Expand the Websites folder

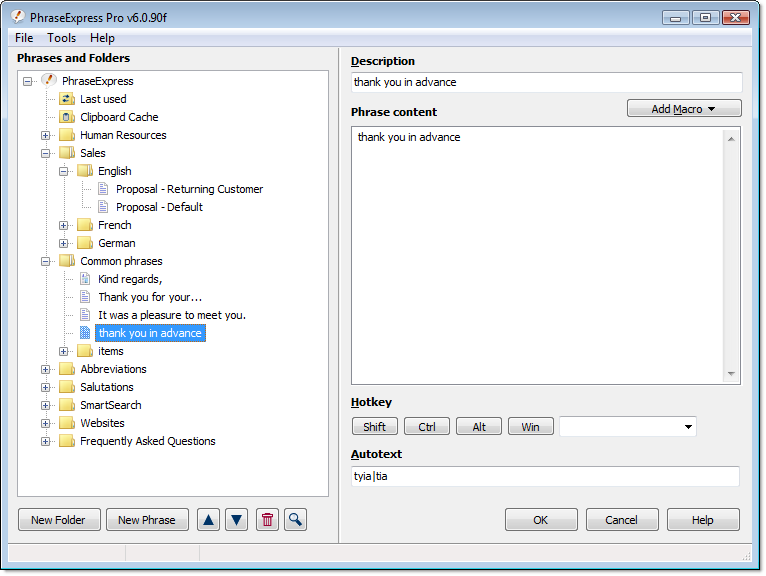coord(45,424)
